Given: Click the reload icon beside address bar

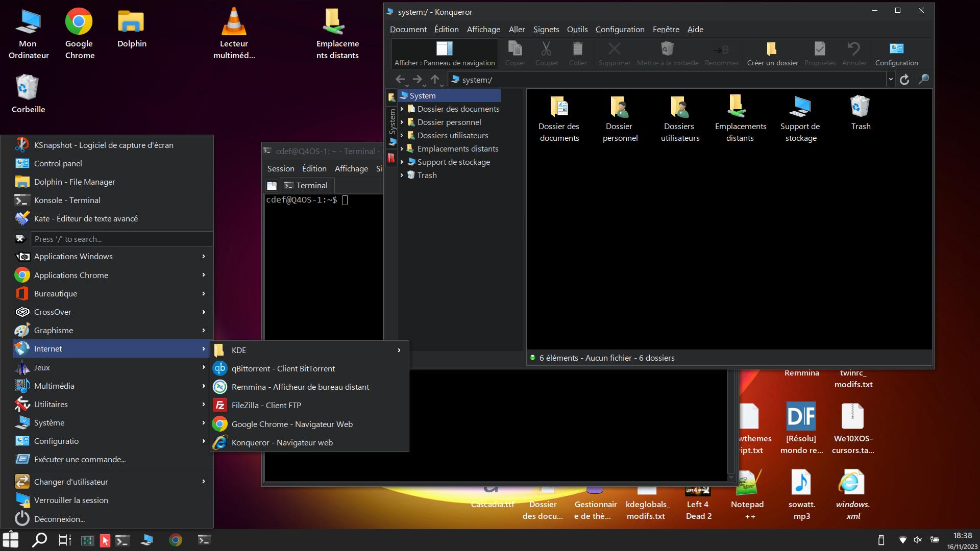Looking at the screenshot, I should pyautogui.click(x=904, y=80).
